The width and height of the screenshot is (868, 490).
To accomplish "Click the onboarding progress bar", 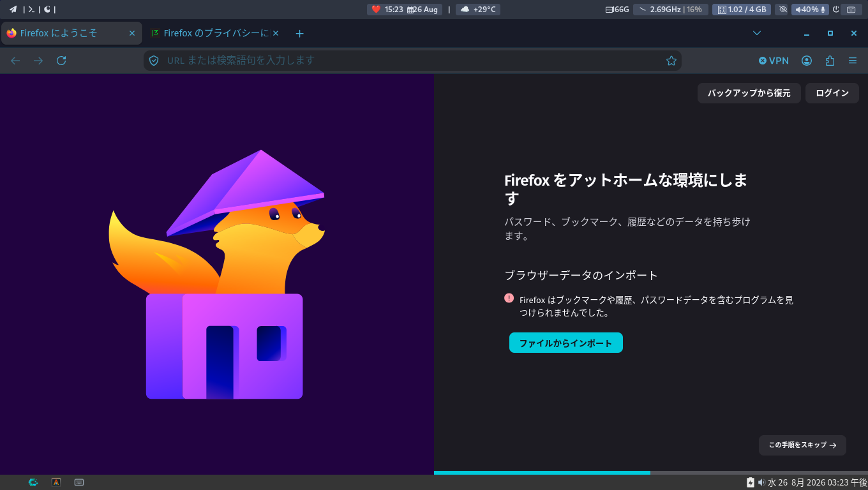I will coord(651,473).
